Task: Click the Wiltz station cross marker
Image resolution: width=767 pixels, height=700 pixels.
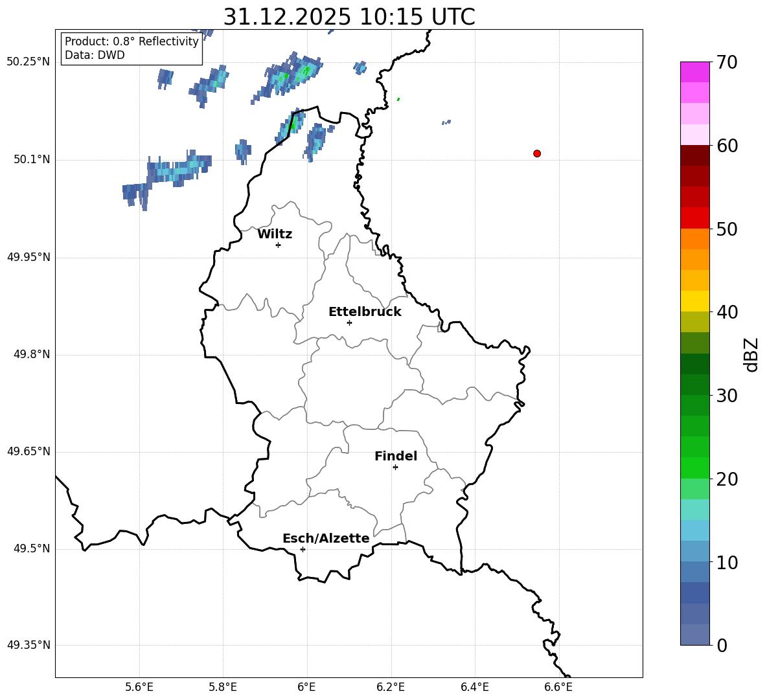Action: (x=278, y=245)
